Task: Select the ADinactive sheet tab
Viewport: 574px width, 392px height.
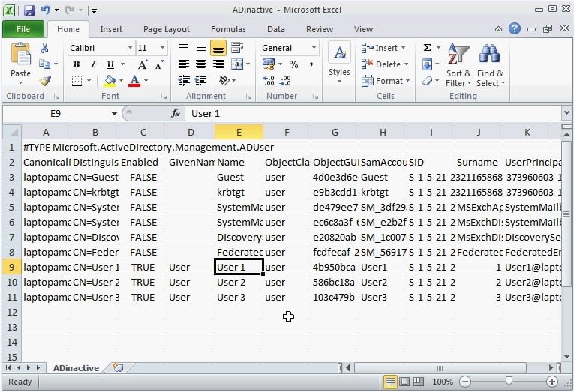Action: [x=76, y=367]
